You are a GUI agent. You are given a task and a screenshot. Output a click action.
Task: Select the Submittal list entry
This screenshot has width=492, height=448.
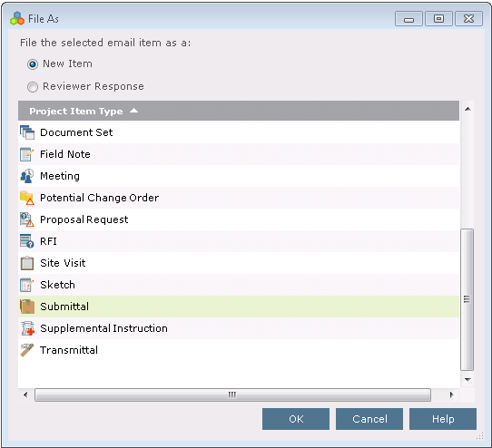click(x=239, y=307)
